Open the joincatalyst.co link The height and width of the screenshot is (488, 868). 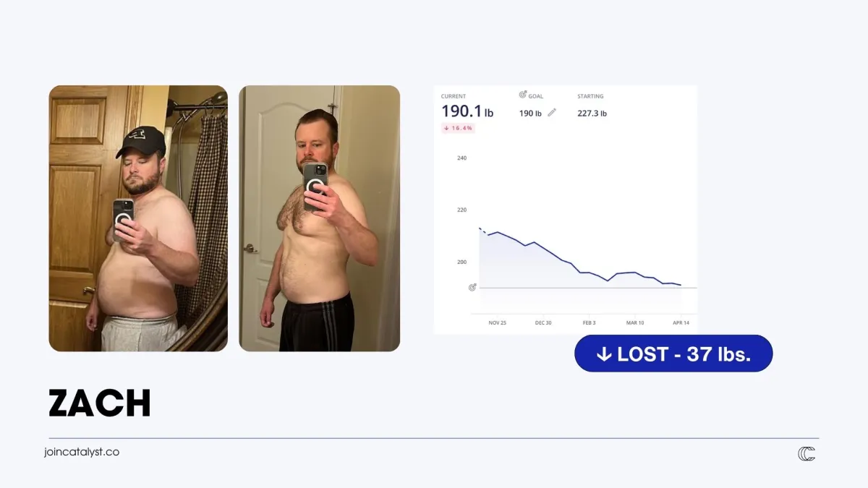click(x=82, y=452)
